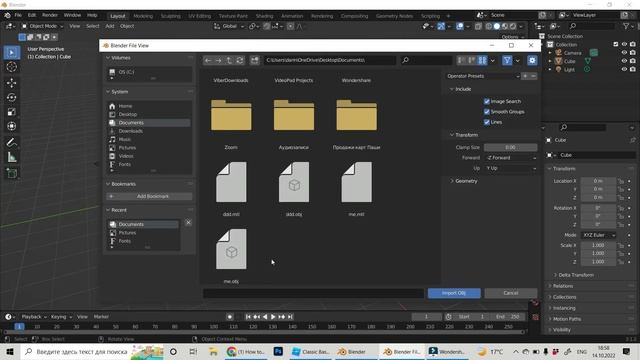Switch to the Sculpting workspace tab
The image size is (640, 360).
pos(171,16)
